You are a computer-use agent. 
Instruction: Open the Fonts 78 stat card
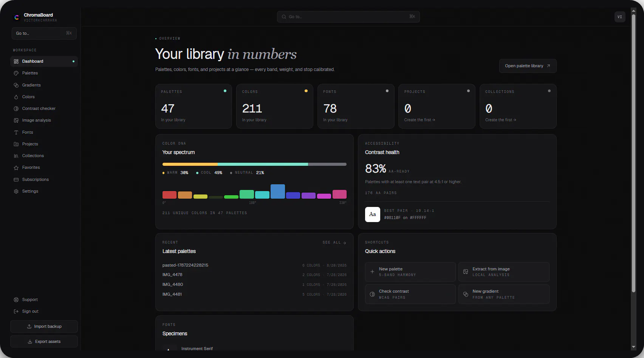tap(356, 106)
